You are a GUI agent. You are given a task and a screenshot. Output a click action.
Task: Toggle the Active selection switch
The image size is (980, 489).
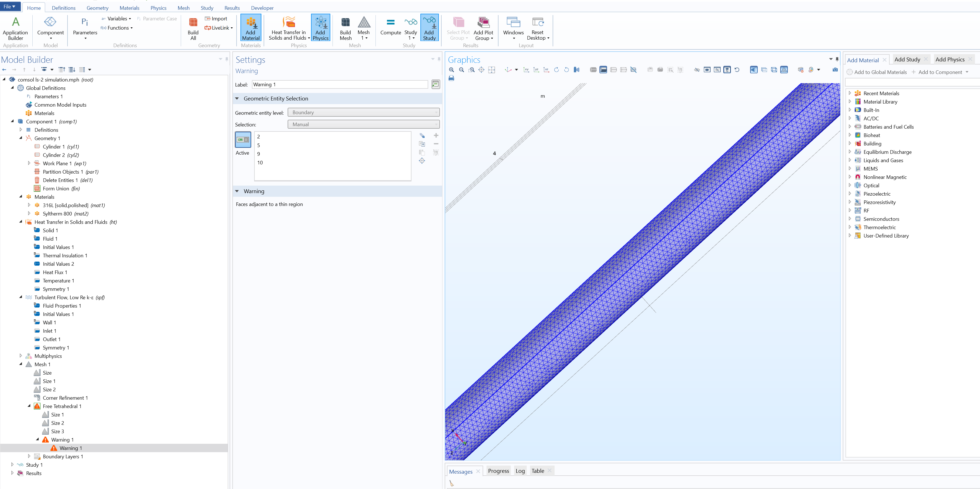243,140
